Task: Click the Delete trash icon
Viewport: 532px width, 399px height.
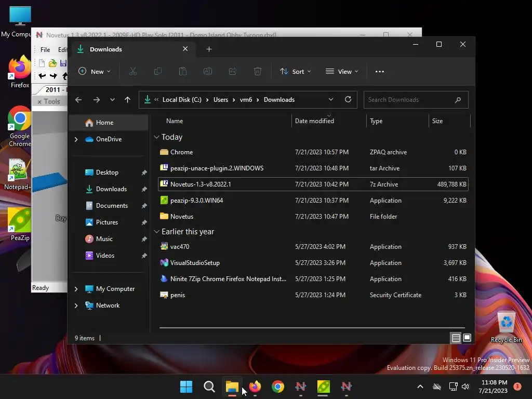Action: pyautogui.click(x=258, y=71)
